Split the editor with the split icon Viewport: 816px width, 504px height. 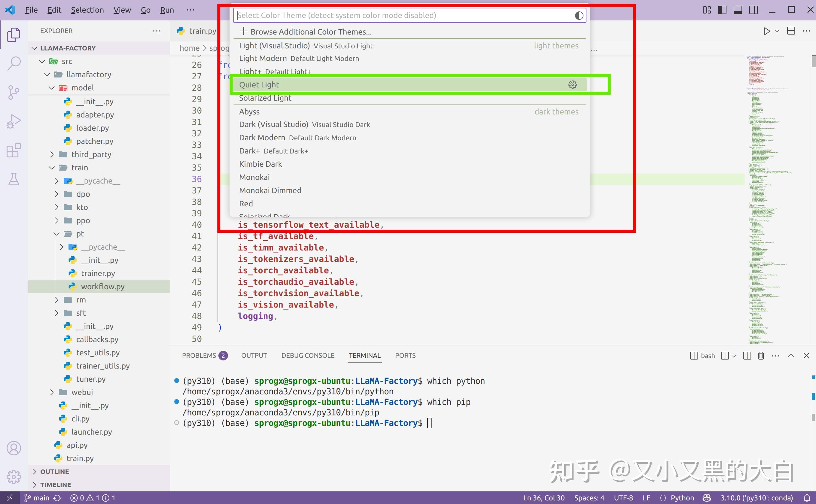(791, 31)
